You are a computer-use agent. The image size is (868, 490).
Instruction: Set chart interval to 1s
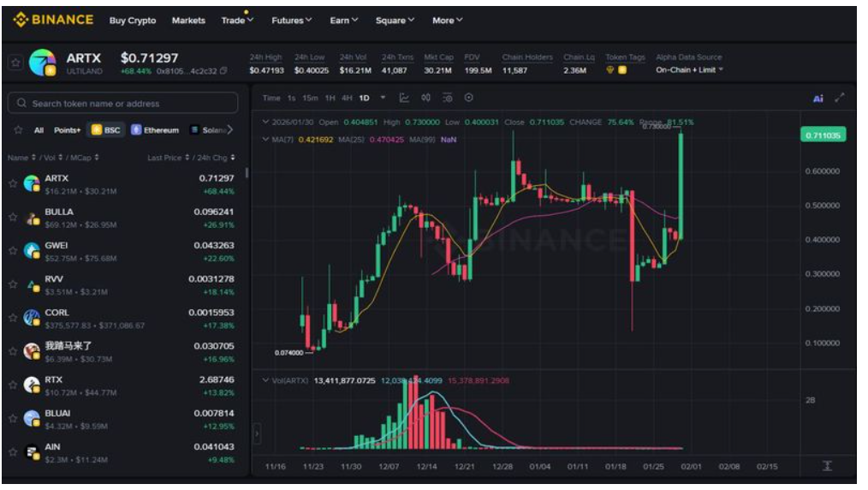point(292,98)
